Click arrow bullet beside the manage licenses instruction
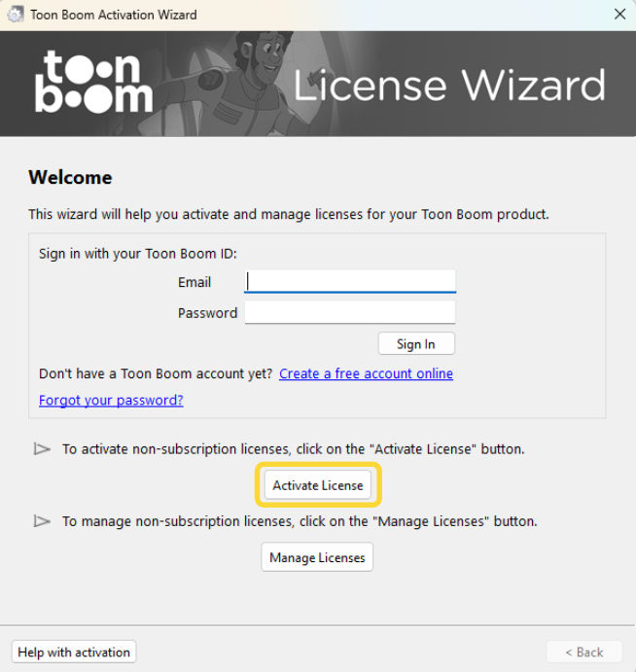636x672 pixels. click(42, 521)
